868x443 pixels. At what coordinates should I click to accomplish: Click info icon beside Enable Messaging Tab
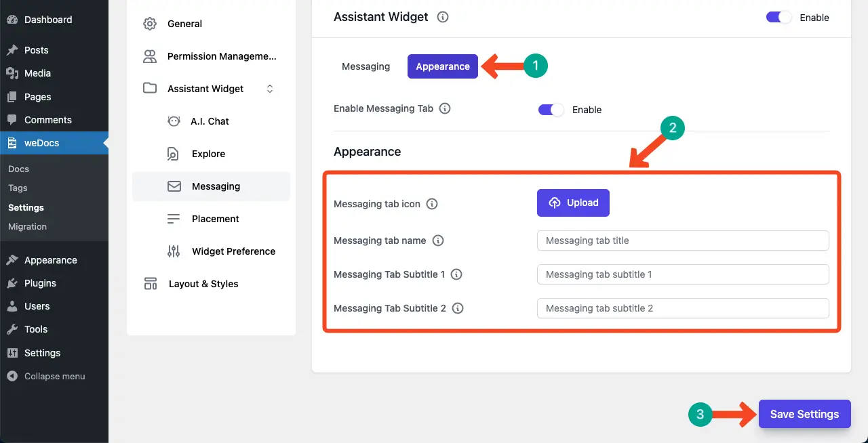445,108
